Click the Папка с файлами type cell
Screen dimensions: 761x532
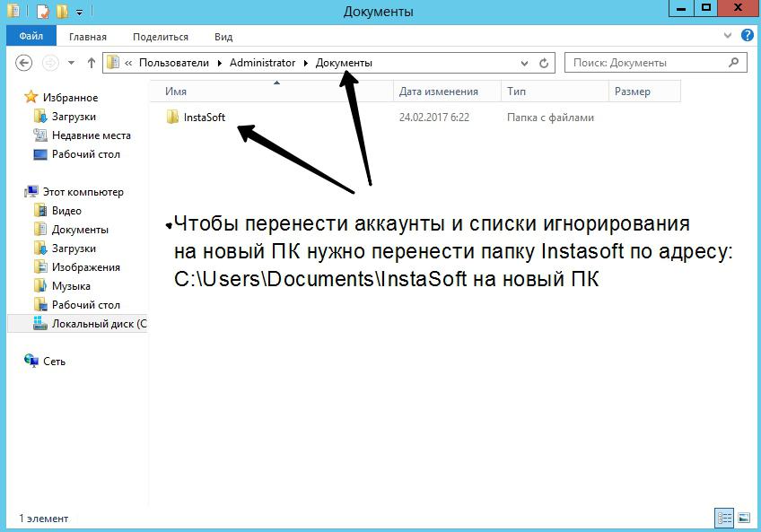tap(550, 118)
